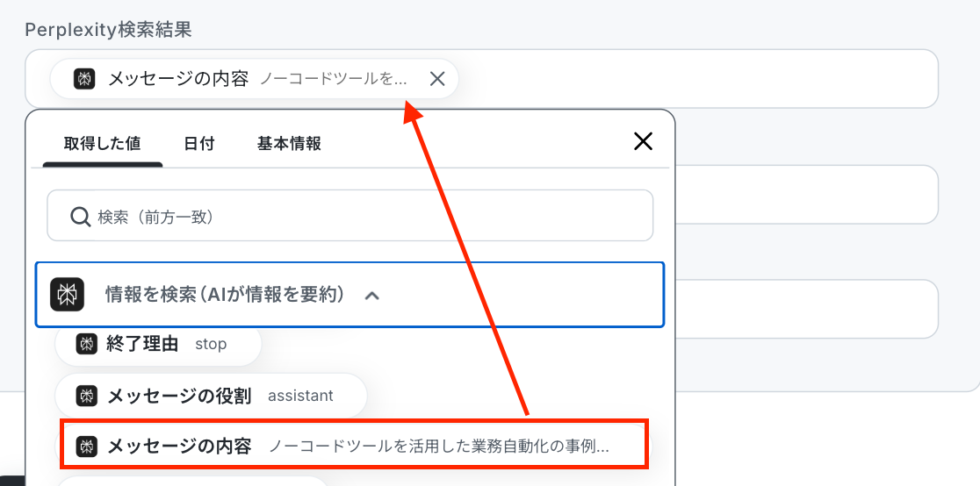Open the 日付 tab

click(x=199, y=144)
